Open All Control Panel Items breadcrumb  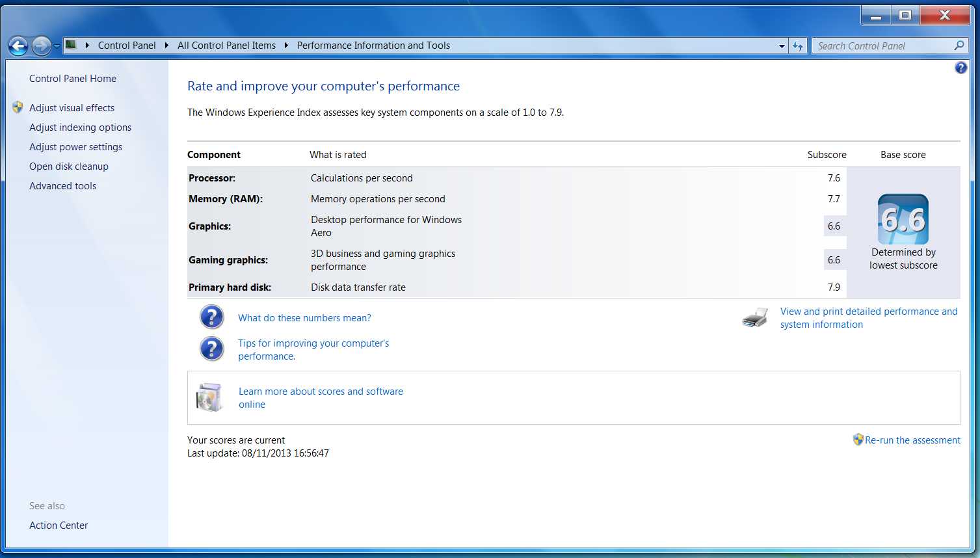[226, 46]
